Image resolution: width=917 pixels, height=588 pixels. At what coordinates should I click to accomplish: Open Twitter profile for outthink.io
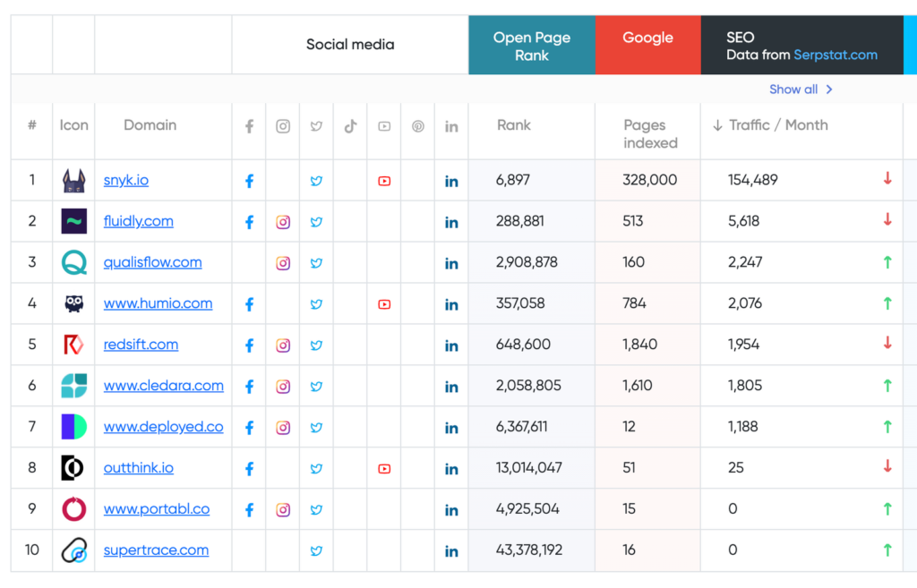click(x=316, y=469)
